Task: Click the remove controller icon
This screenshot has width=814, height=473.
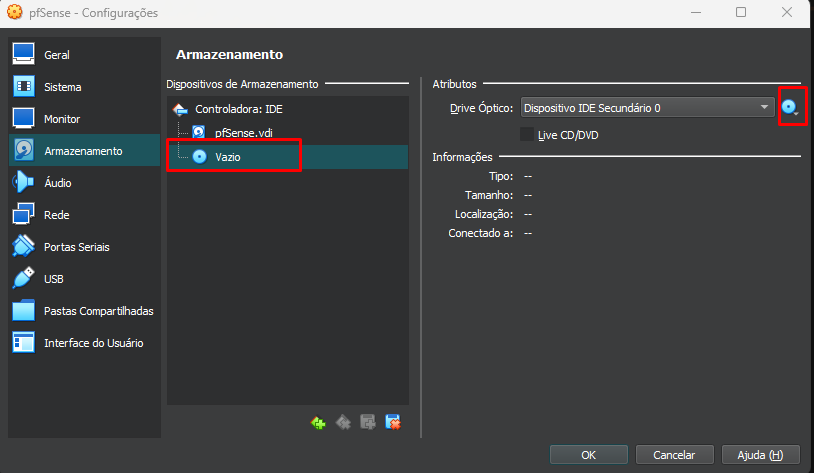Action: tap(343, 423)
